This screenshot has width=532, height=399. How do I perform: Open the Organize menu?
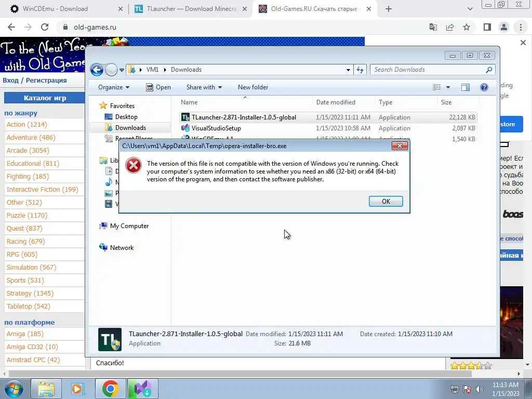(114, 87)
